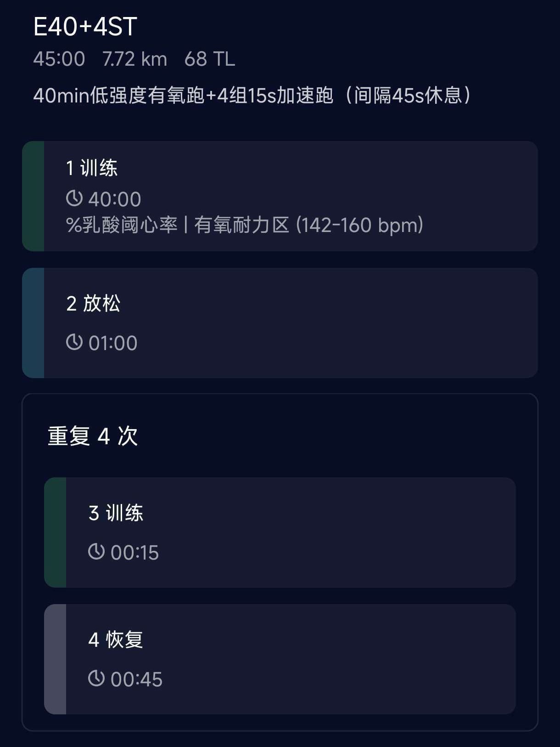Image resolution: width=560 pixels, height=747 pixels.
Task: Tap the 00:45 recovery duration value
Action: pos(136,679)
